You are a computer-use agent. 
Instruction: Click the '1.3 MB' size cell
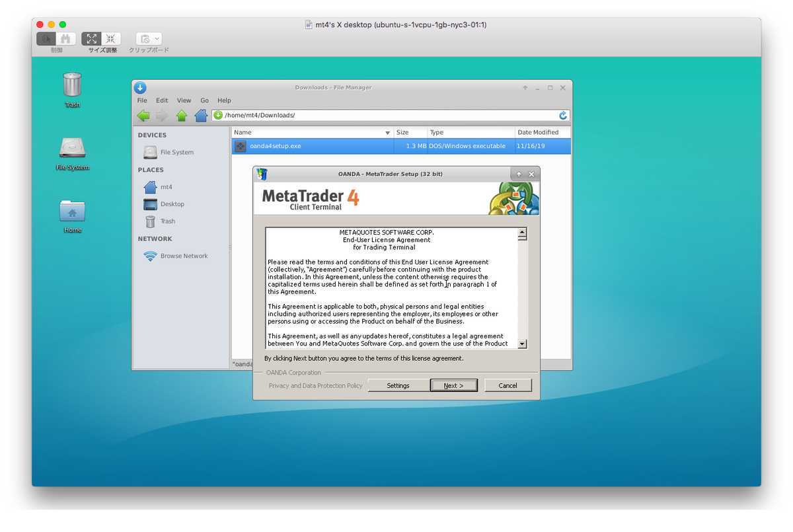[x=416, y=146]
